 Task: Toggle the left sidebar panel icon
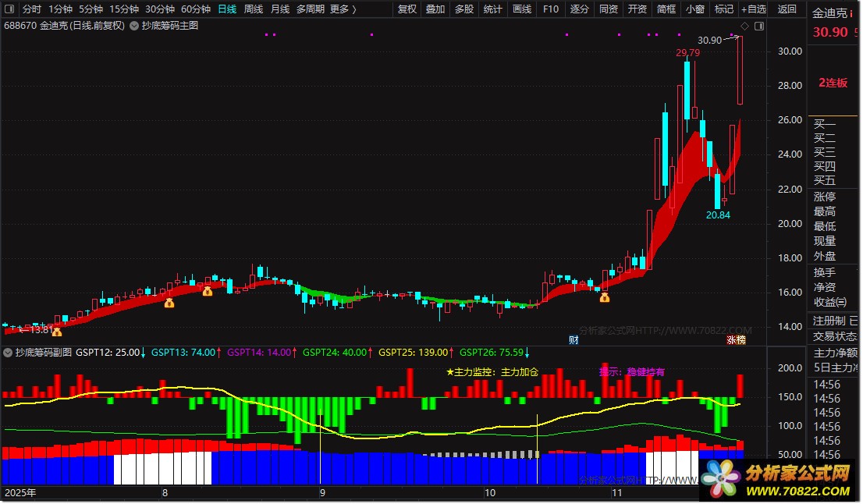(x=9, y=9)
